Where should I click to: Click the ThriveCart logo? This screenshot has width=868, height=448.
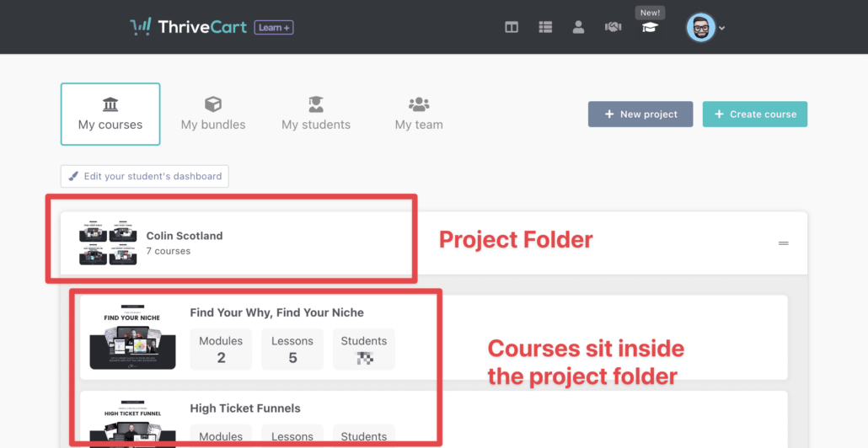188,27
